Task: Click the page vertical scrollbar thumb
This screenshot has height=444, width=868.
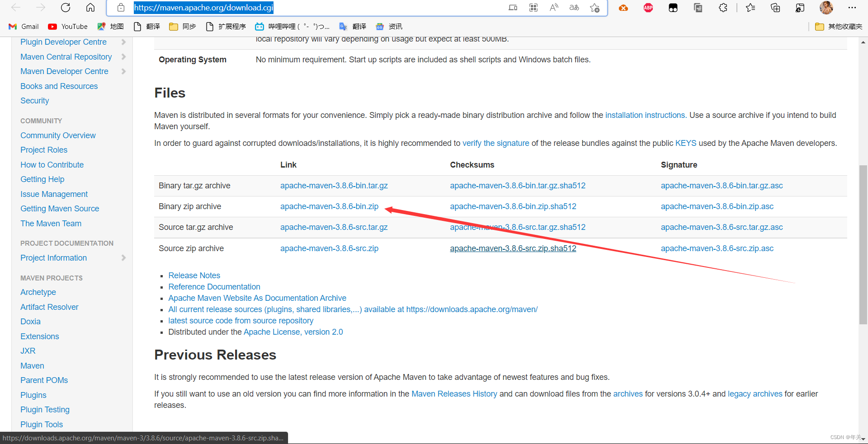Action: [863, 245]
